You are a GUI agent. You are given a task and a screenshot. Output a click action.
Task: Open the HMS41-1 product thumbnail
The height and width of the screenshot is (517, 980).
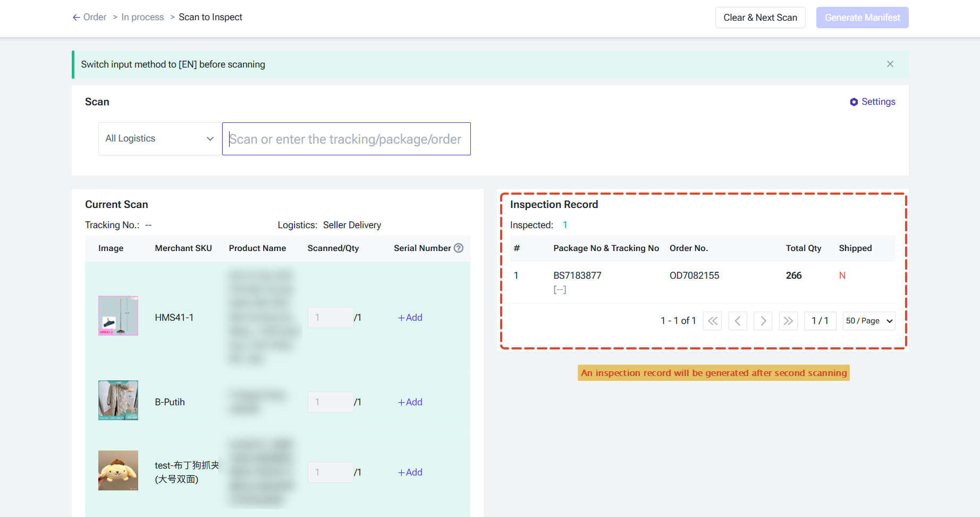118,315
